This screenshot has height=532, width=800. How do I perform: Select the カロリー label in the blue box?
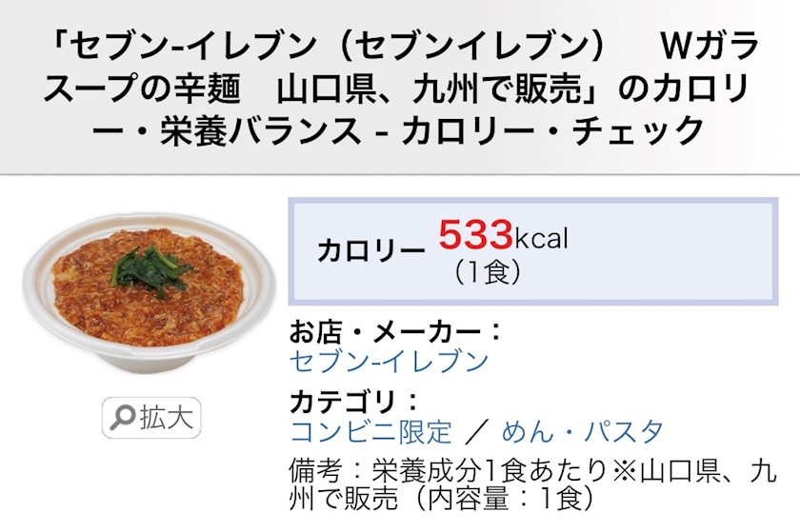[x=370, y=249]
